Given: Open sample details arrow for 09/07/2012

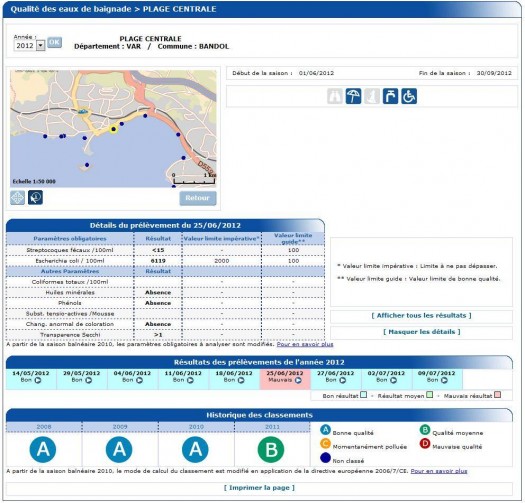Looking at the screenshot, I should click(444, 380).
